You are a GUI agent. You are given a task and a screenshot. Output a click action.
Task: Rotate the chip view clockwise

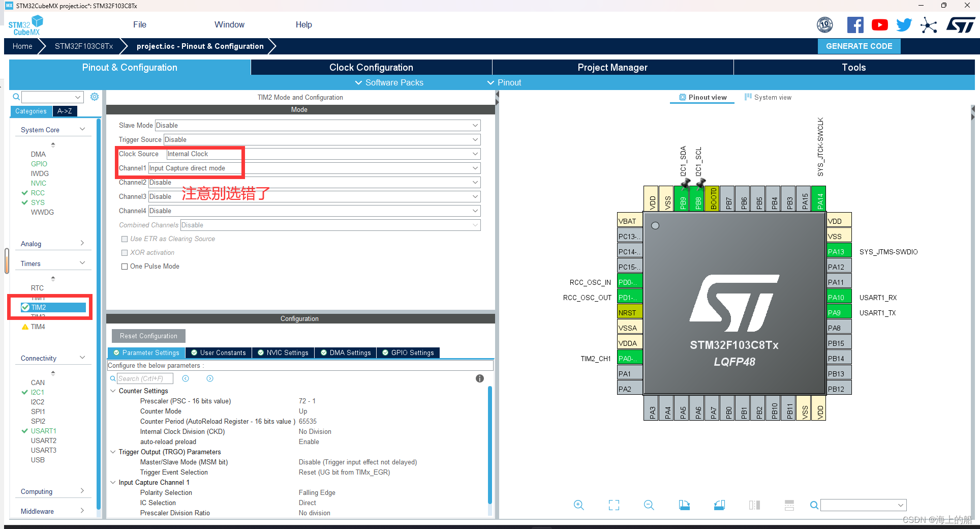tap(684, 505)
